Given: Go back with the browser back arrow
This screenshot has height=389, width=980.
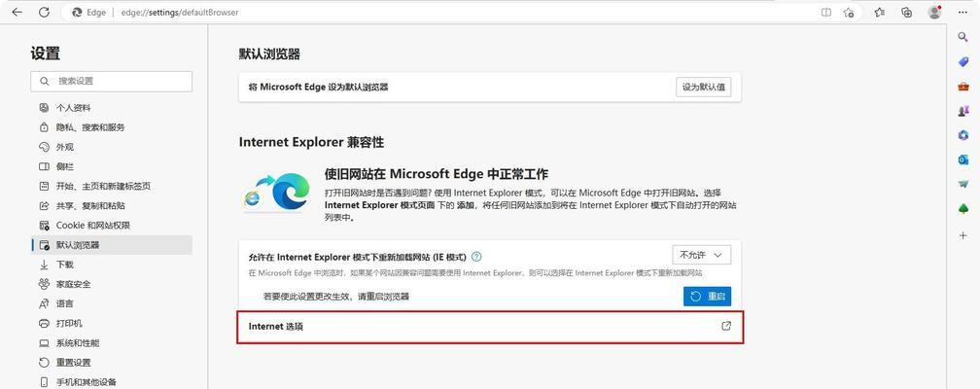Looking at the screenshot, I should [x=17, y=12].
